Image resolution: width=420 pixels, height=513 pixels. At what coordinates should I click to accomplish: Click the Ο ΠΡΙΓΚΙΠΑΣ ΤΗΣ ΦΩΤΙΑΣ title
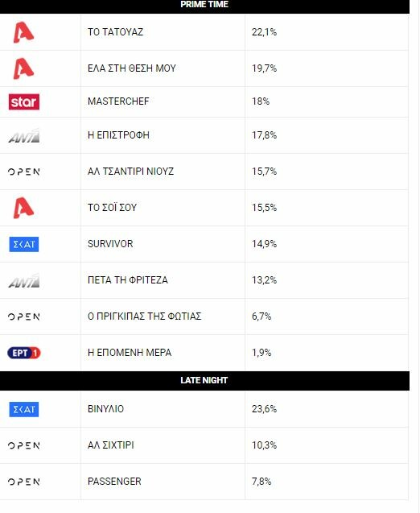pyautogui.click(x=145, y=316)
